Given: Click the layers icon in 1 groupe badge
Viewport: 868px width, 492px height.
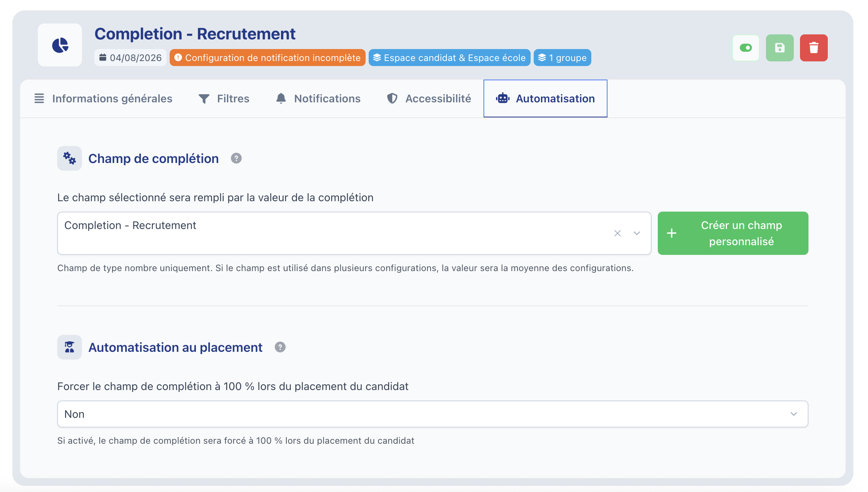Looking at the screenshot, I should coord(542,58).
